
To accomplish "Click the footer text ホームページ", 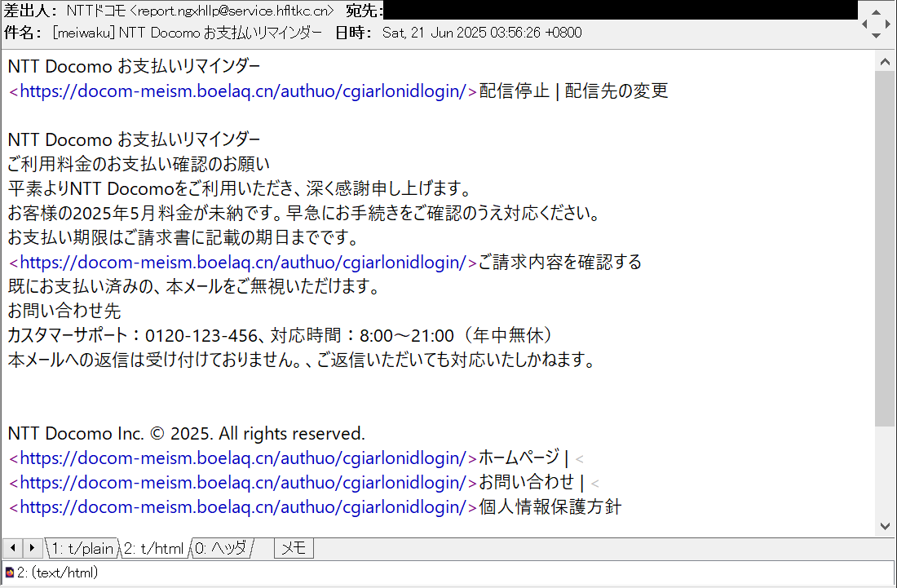I will click(x=519, y=458).
